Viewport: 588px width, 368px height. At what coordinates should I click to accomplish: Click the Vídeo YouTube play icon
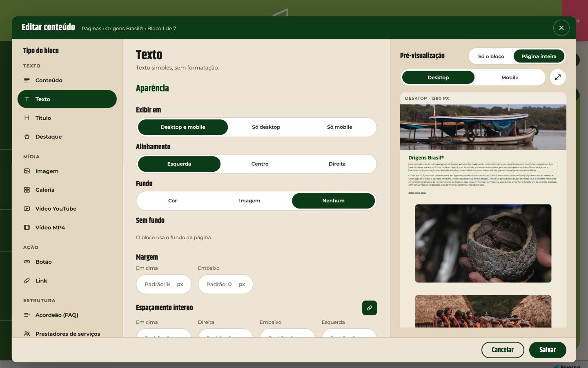27,209
